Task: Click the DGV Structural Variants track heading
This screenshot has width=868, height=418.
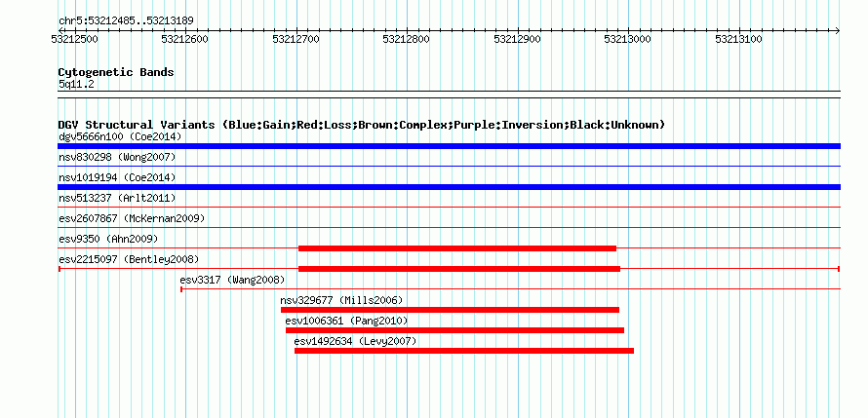Action: click(x=362, y=125)
